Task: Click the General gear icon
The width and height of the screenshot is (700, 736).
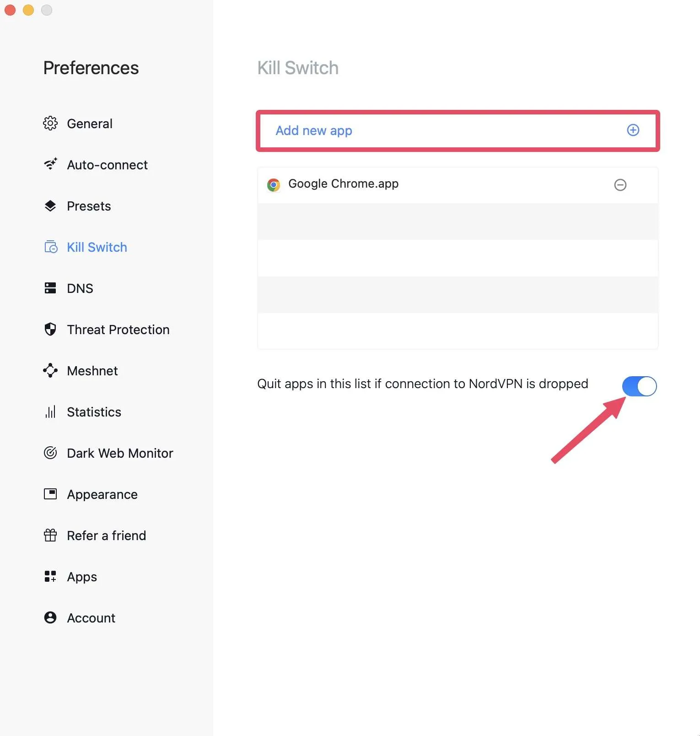Action: click(x=50, y=124)
